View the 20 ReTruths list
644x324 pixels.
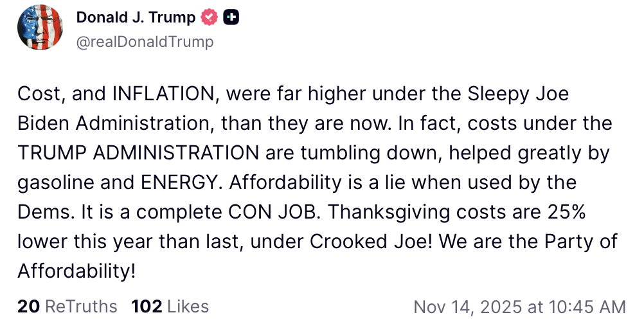pos(67,307)
